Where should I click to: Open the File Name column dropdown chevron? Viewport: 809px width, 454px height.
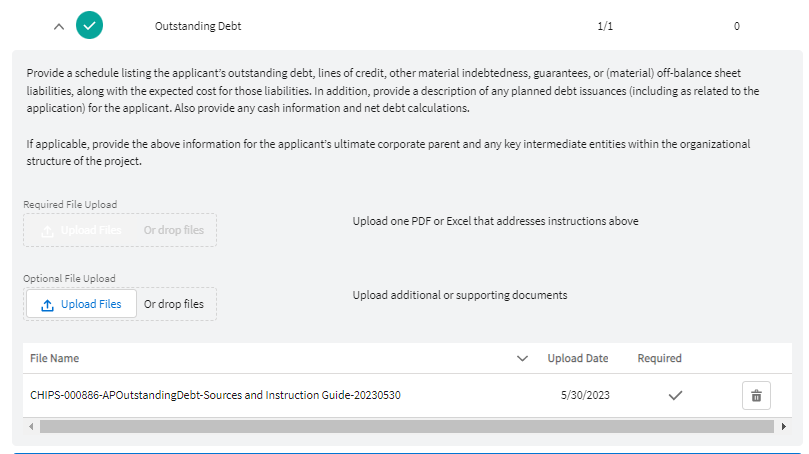click(x=522, y=358)
